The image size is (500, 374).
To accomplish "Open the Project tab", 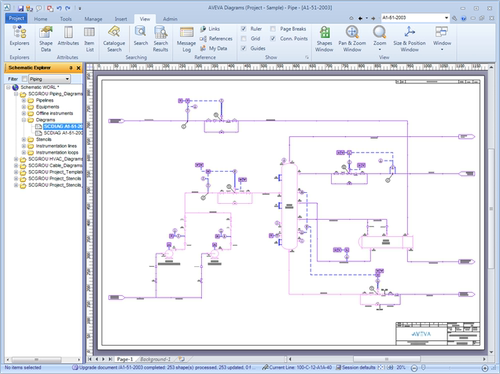I will (x=16, y=18).
